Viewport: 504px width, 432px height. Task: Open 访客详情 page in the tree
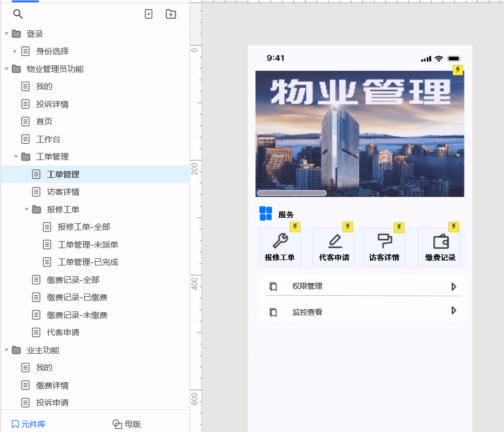pyautogui.click(x=63, y=192)
